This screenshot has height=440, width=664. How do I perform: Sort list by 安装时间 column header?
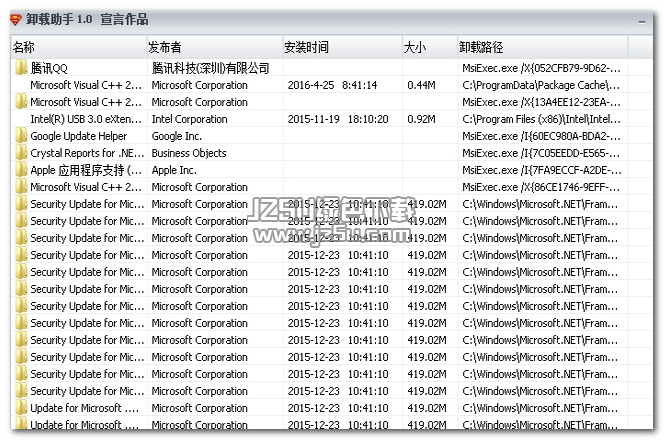(x=343, y=47)
